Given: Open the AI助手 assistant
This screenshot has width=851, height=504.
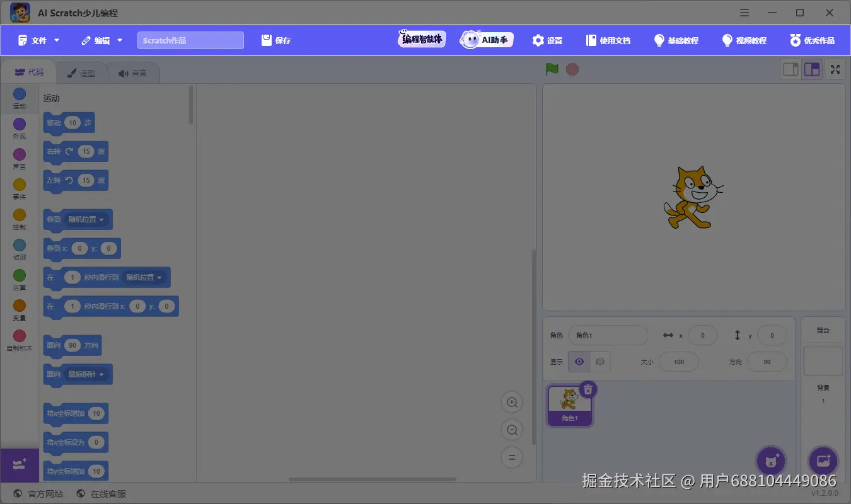Looking at the screenshot, I should pos(485,39).
